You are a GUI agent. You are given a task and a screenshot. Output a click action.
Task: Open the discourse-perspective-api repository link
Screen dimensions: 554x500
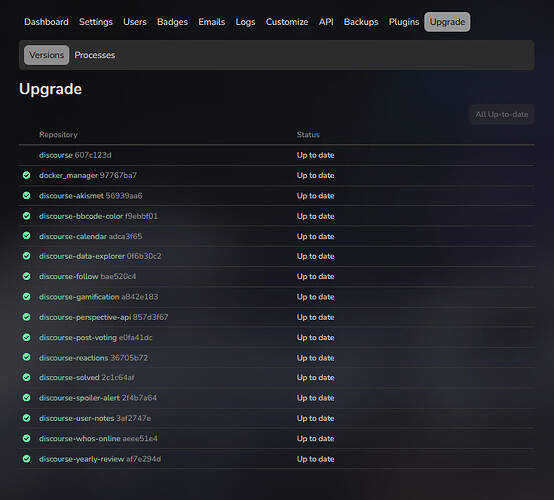coord(85,317)
